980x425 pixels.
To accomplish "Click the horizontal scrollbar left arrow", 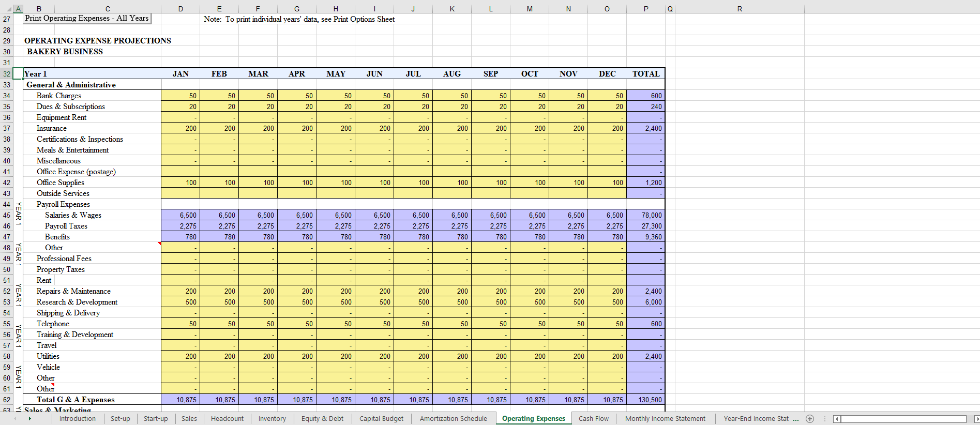I will click(x=837, y=419).
